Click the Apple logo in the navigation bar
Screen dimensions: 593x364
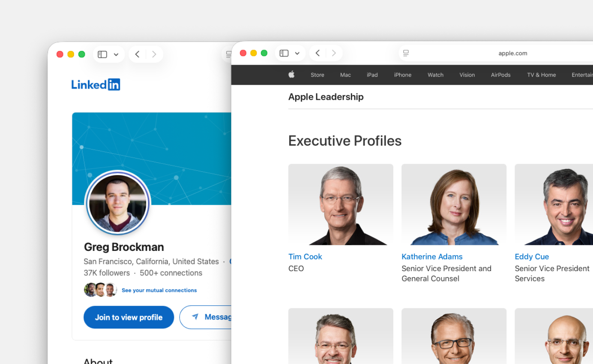[291, 75]
